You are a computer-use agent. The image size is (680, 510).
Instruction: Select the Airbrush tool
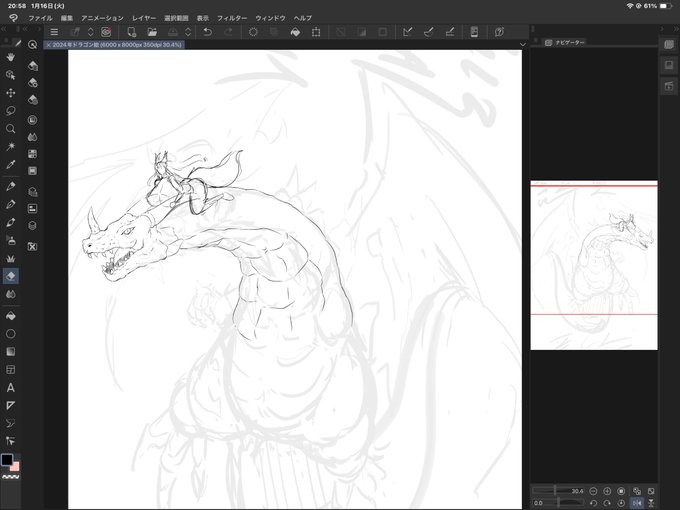(x=11, y=240)
